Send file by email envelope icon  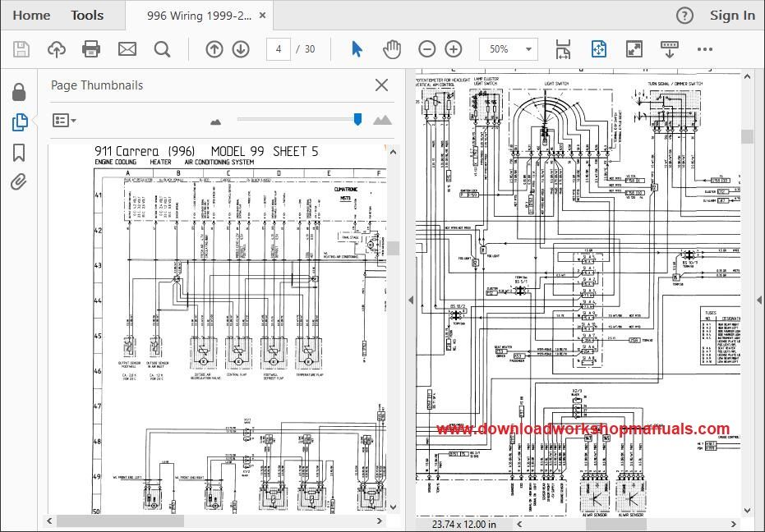(127, 49)
